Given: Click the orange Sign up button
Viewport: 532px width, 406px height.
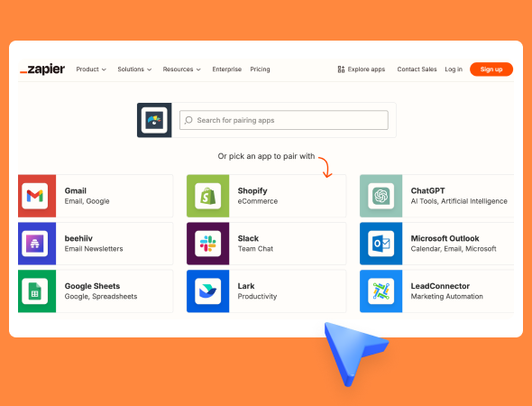Looking at the screenshot, I should point(491,69).
